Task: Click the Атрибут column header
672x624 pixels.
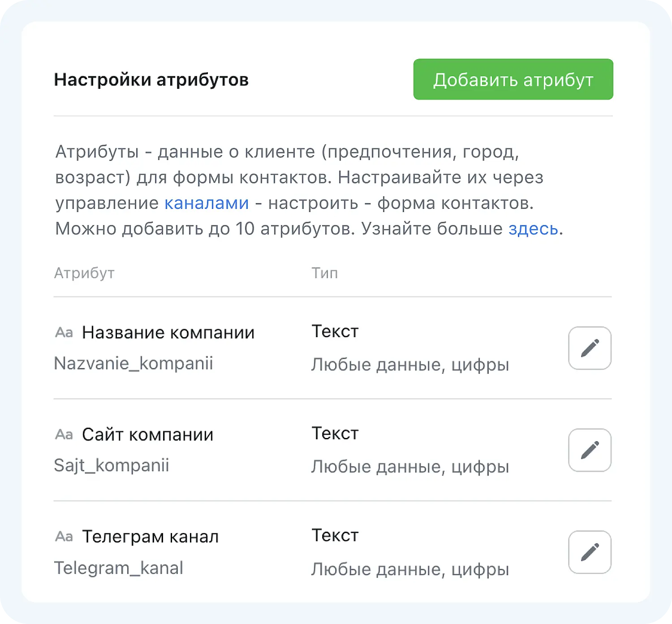Action: [x=84, y=273]
